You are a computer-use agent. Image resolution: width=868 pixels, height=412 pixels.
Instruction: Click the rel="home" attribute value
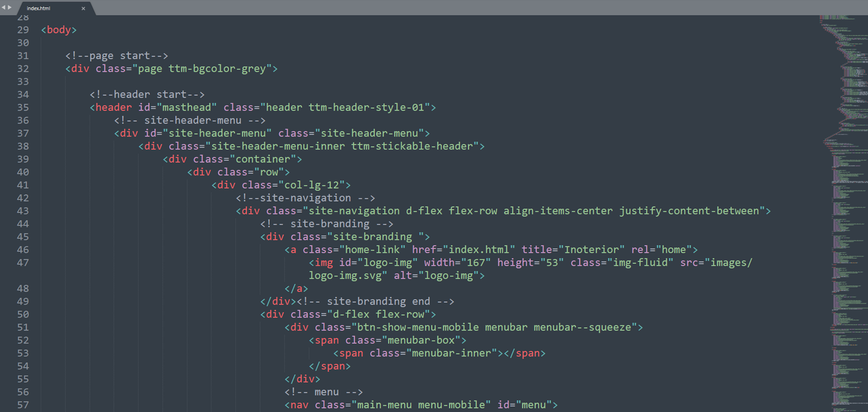[x=674, y=250]
